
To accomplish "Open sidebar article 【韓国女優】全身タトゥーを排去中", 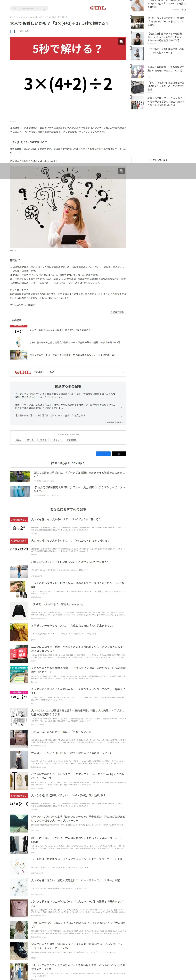I will [x=166, y=37].
